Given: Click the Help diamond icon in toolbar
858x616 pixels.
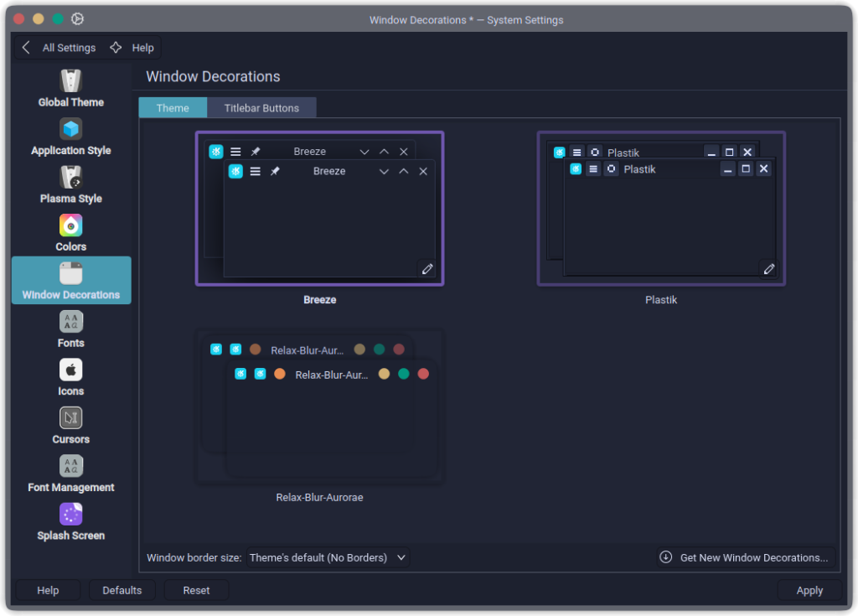Looking at the screenshot, I should (x=116, y=48).
